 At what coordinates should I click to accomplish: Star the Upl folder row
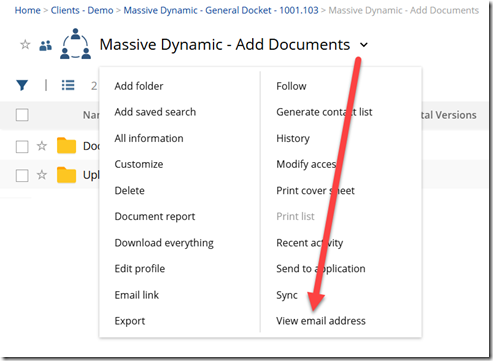(42, 175)
